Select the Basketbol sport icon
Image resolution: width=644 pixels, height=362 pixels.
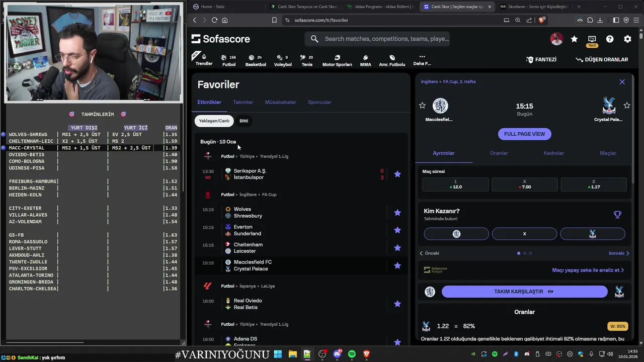[x=256, y=60]
